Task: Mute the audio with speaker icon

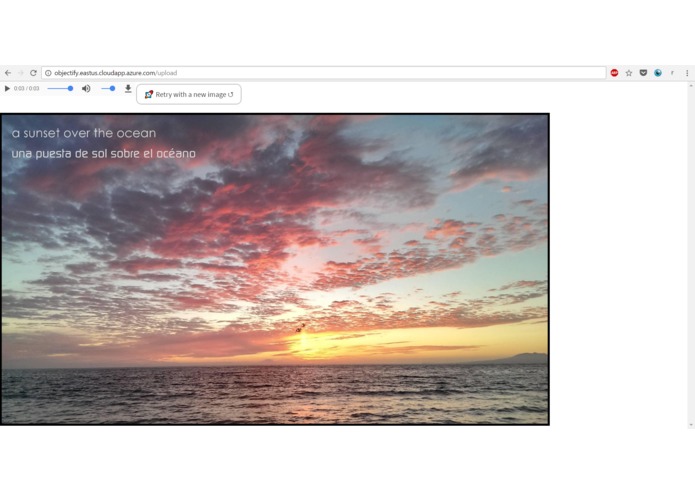Action: pyautogui.click(x=86, y=89)
